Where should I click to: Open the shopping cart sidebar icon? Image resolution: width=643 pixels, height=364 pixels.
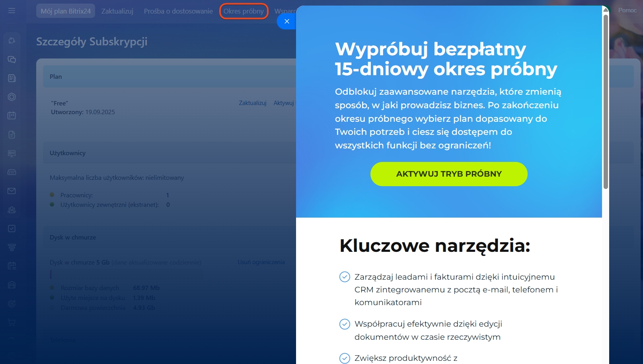[12, 323]
